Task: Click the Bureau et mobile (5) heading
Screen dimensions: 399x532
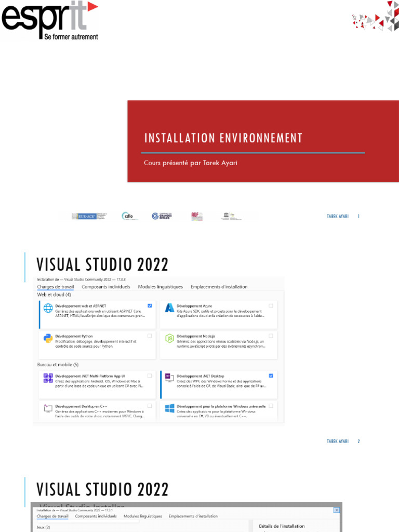Action: click(58, 364)
